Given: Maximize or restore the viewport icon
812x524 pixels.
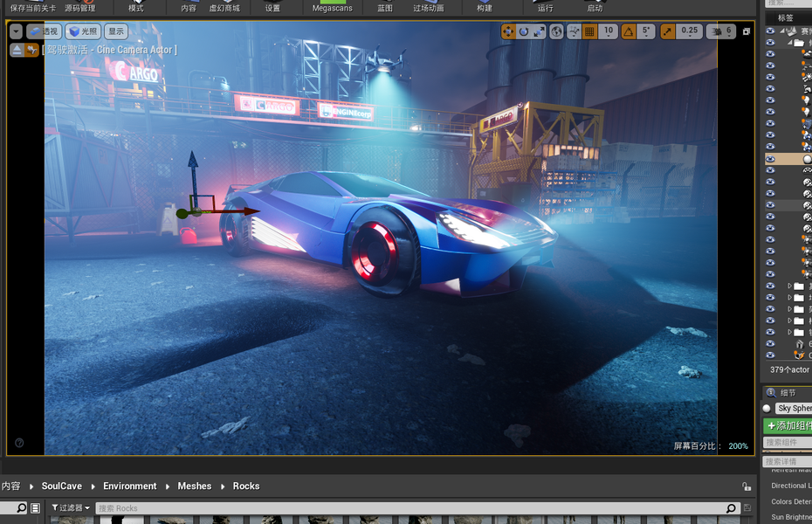Looking at the screenshot, I should point(747,31).
